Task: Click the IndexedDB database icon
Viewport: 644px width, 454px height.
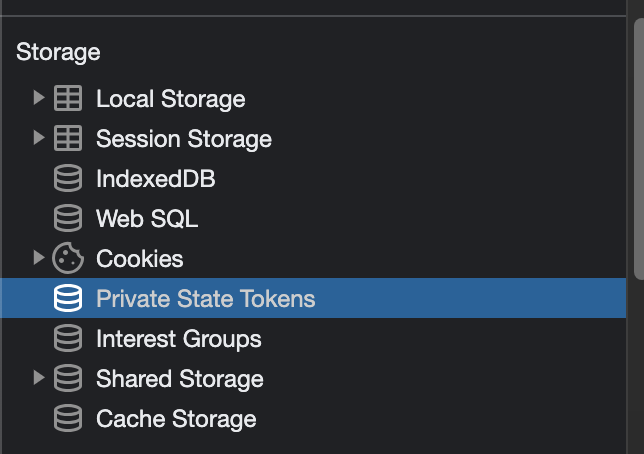Action: pos(67,179)
